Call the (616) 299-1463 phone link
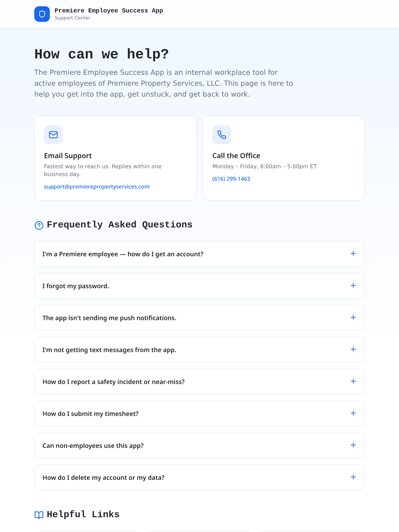 pos(231,179)
